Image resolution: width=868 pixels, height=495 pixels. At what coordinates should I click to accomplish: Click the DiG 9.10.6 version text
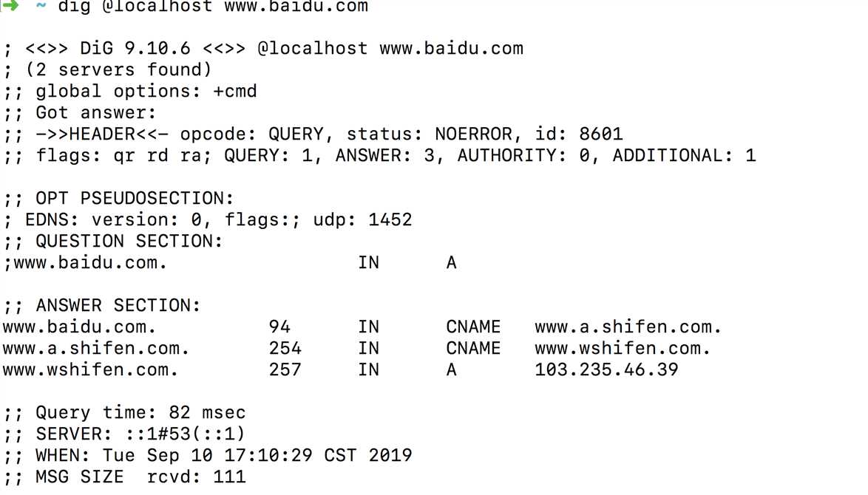pyautogui.click(x=135, y=49)
